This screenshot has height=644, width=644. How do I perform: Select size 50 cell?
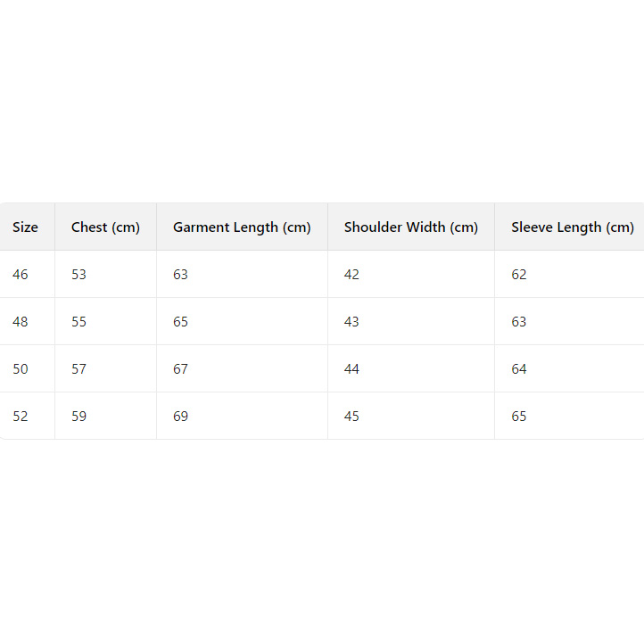(21, 369)
